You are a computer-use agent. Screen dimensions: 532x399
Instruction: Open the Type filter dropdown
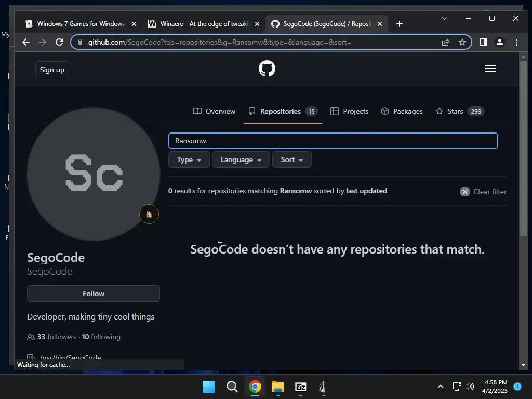pos(189,160)
